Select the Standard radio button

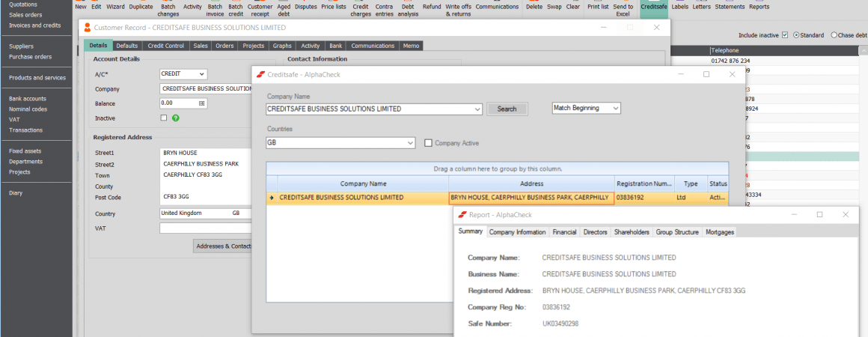[x=796, y=35]
